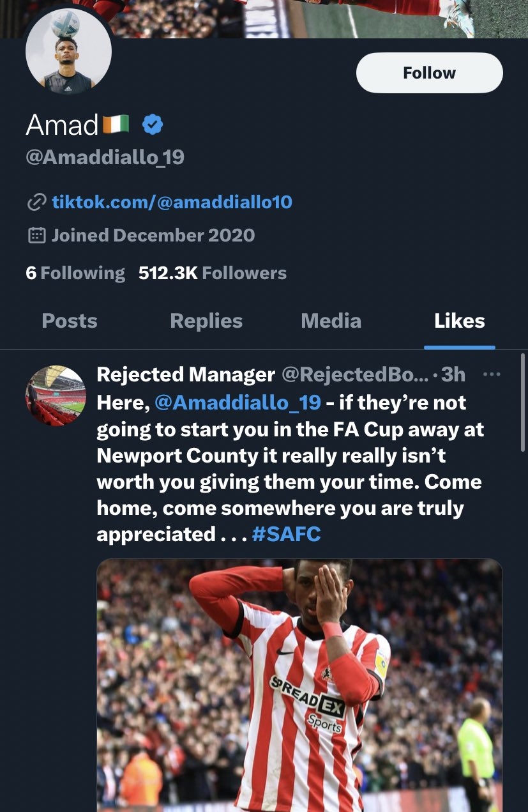Open tiktok.com/@amaddiallo10 link
The width and height of the screenshot is (528, 812).
pos(172,203)
